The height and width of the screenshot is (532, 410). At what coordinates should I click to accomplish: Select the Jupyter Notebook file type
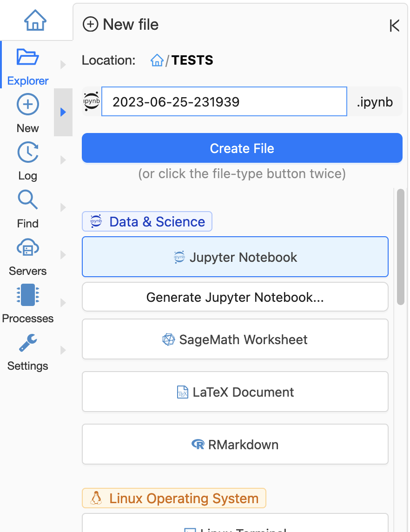[x=235, y=257]
